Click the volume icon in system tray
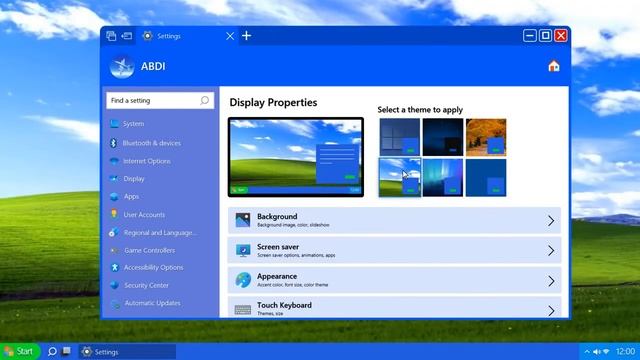This screenshot has width=640, height=360. click(597, 352)
